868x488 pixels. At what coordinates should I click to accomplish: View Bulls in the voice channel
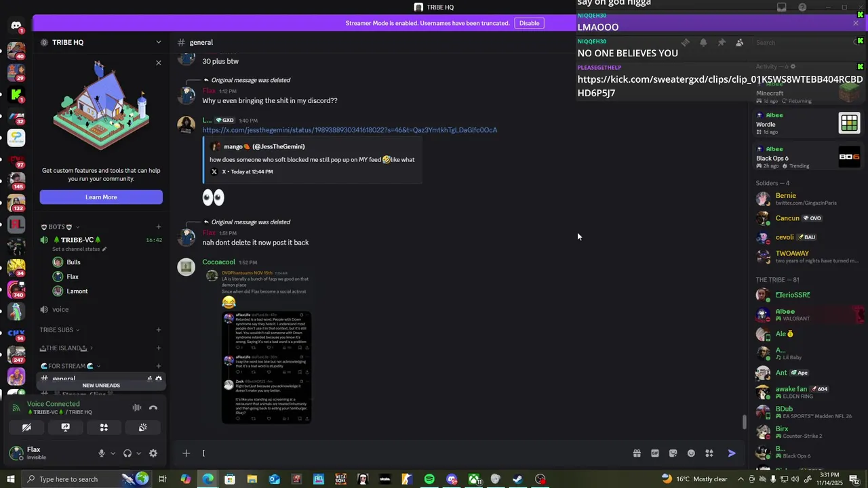(73, 262)
